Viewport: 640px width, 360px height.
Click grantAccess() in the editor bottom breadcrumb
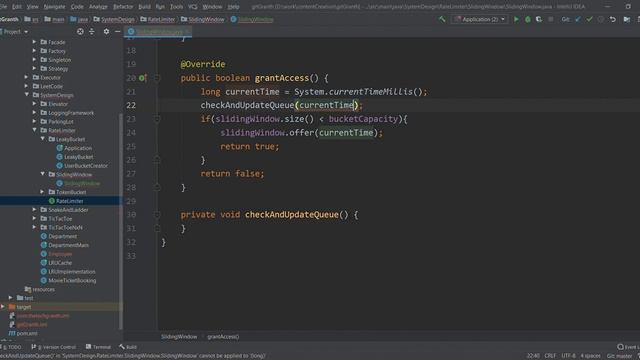tap(223, 337)
